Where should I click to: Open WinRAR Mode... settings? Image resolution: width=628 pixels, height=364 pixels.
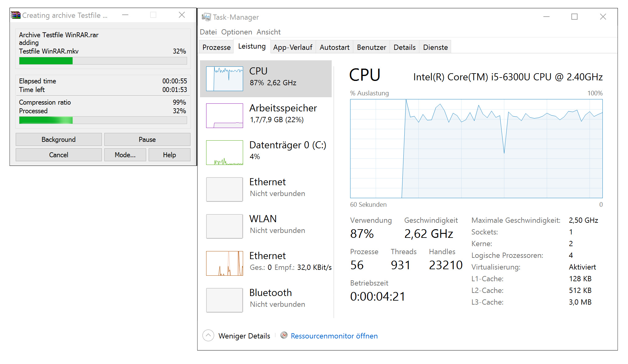(x=125, y=155)
